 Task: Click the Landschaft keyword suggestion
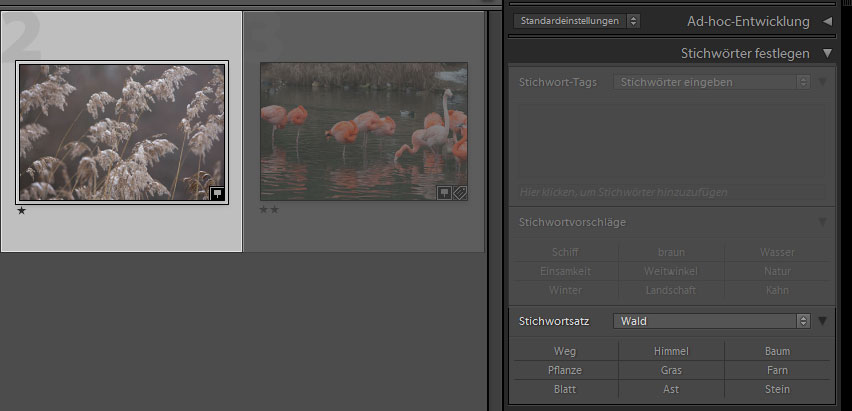pyautogui.click(x=671, y=290)
